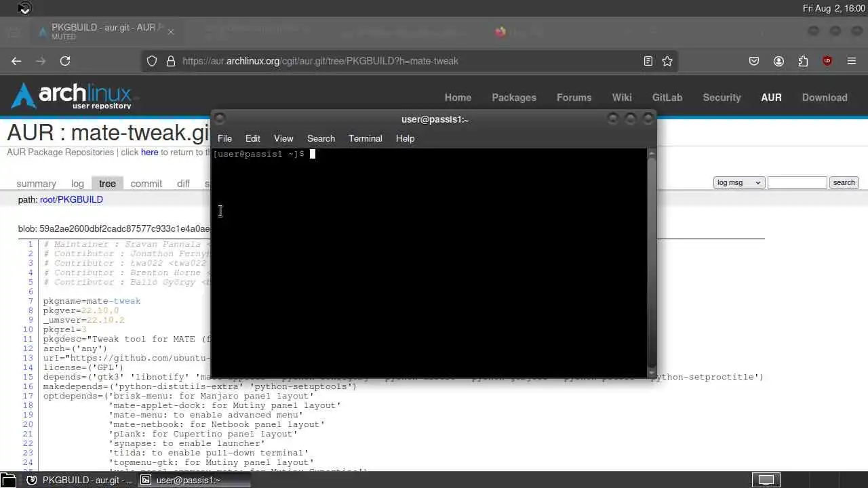The width and height of the screenshot is (868, 488).
Task: Open the terminal View menu
Action: (283, 138)
